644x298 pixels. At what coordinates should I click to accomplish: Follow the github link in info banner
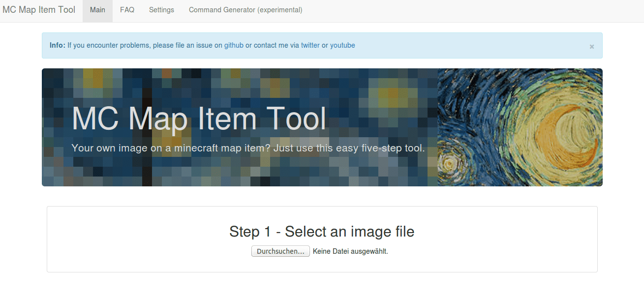click(x=234, y=45)
